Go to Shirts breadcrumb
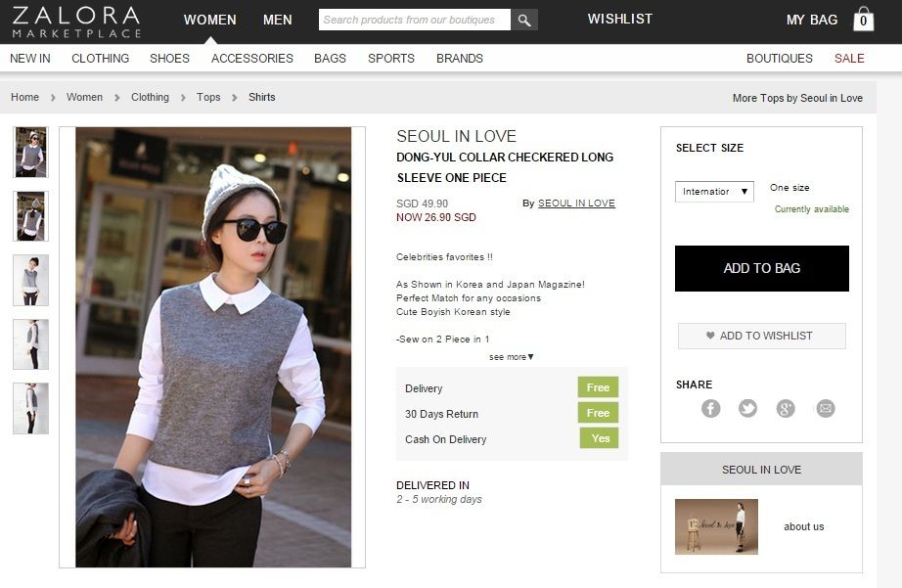 tap(262, 97)
